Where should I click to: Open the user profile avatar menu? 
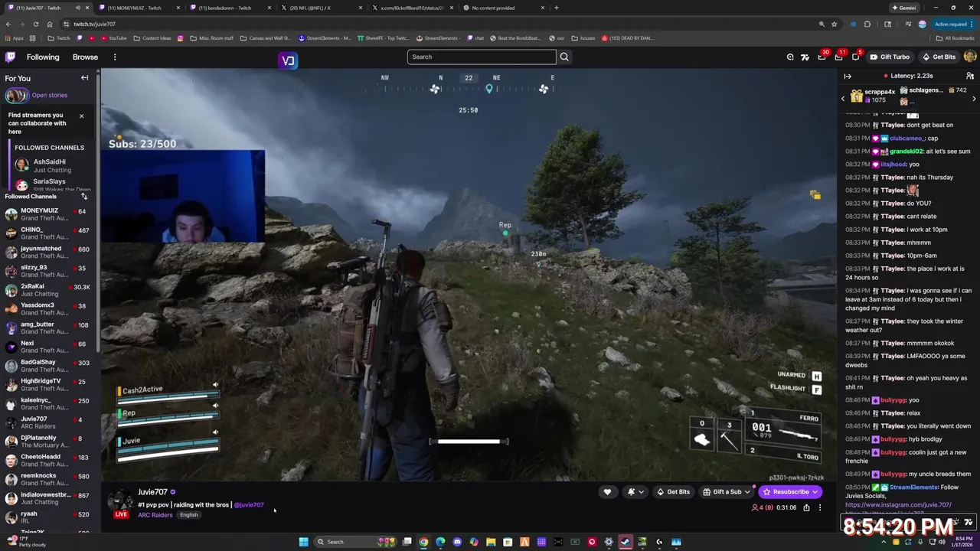coord(970,57)
